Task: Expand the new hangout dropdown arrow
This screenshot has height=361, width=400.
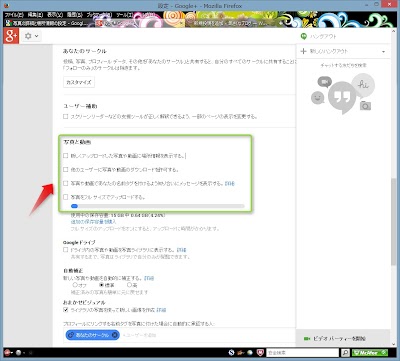Action: coord(383,52)
